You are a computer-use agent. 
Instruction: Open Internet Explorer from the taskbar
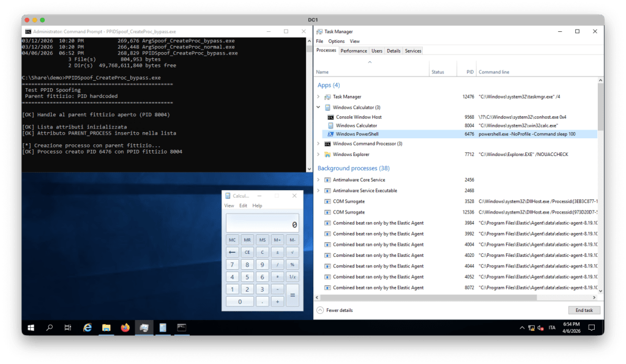pyautogui.click(x=88, y=328)
